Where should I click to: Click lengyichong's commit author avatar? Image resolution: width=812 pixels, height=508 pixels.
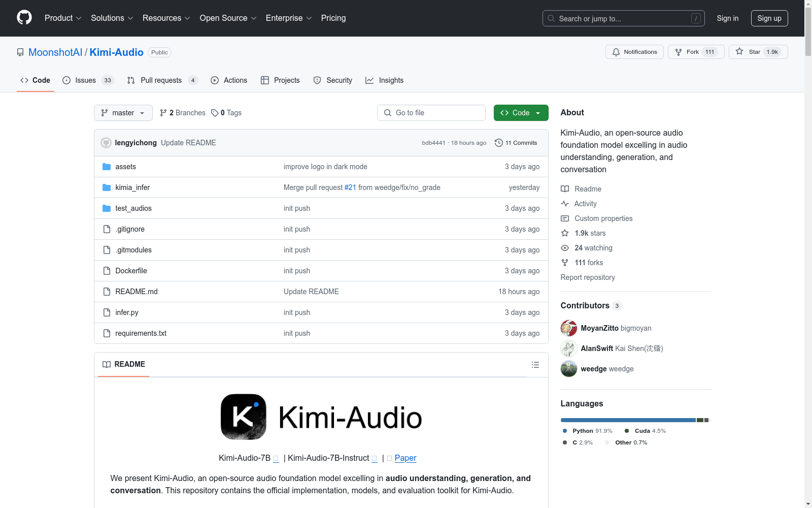tap(106, 143)
